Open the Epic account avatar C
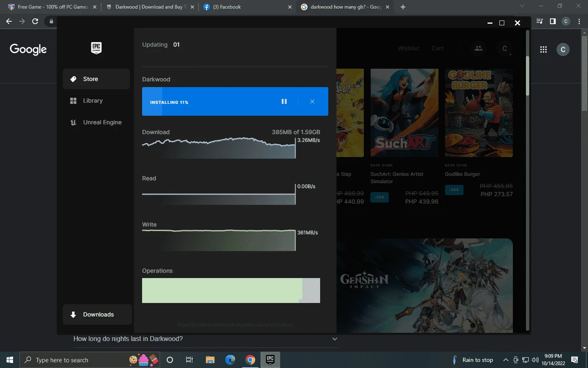Viewport: 588px width, 368px height. (x=505, y=48)
